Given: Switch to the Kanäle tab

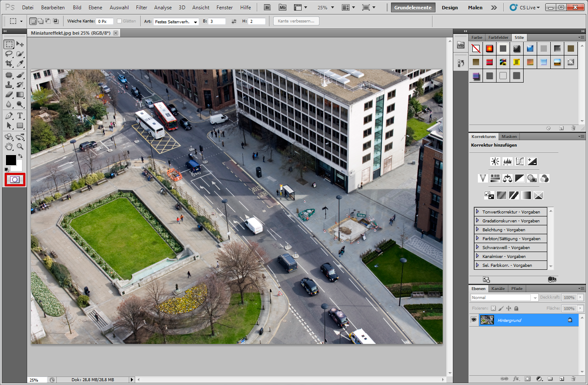Looking at the screenshot, I should [x=498, y=289].
